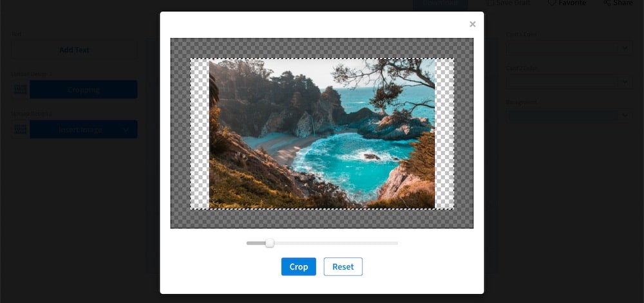Image resolution: width=644 pixels, height=303 pixels.
Task: Click the dimmed Cropping button behind the dialog
Action: pos(83,90)
